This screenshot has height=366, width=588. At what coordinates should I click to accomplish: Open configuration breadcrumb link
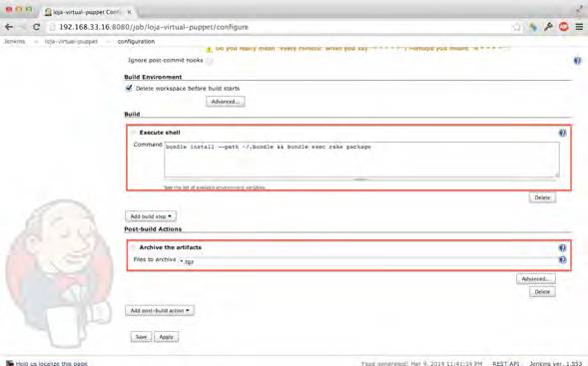coord(136,41)
